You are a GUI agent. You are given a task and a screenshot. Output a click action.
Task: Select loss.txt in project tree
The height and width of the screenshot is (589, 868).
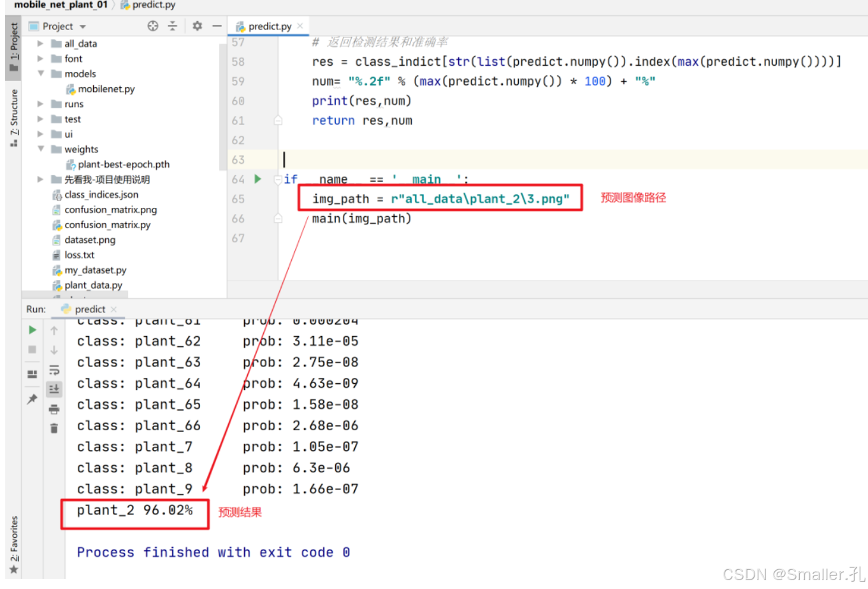(x=73, y=255)
